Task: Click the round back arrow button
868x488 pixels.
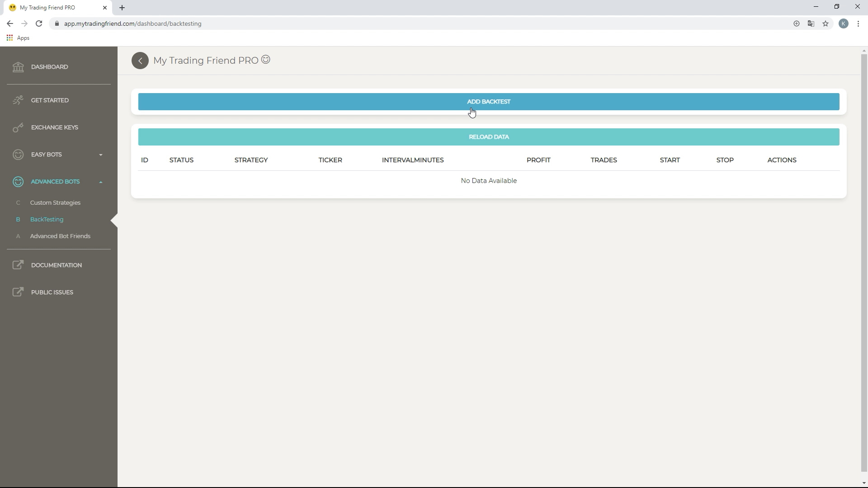Action: pos(140,61)
